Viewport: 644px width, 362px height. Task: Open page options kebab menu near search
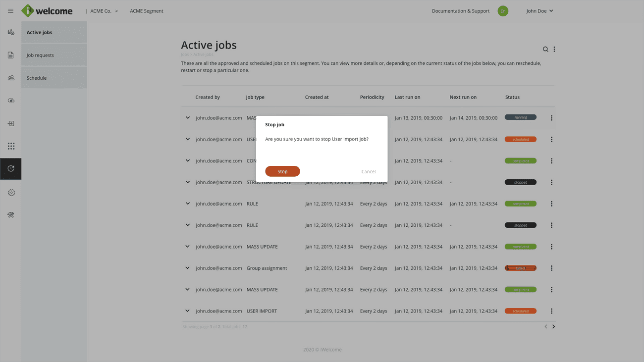[x=554, y=50]
